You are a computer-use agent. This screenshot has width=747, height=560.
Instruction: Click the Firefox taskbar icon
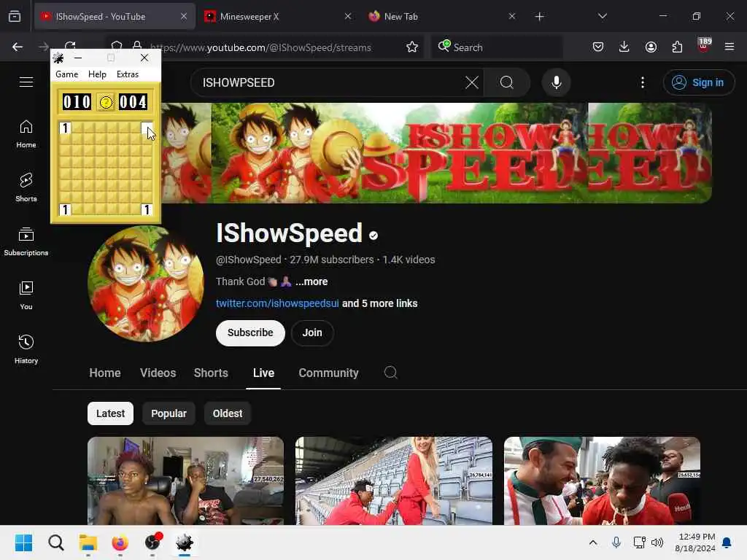pyautogui.click(x=120, y=542)
